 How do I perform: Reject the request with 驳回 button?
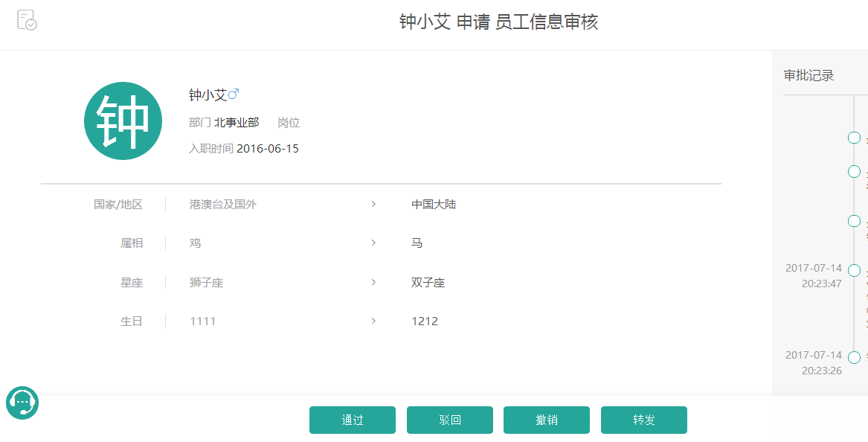pos(449,420)
